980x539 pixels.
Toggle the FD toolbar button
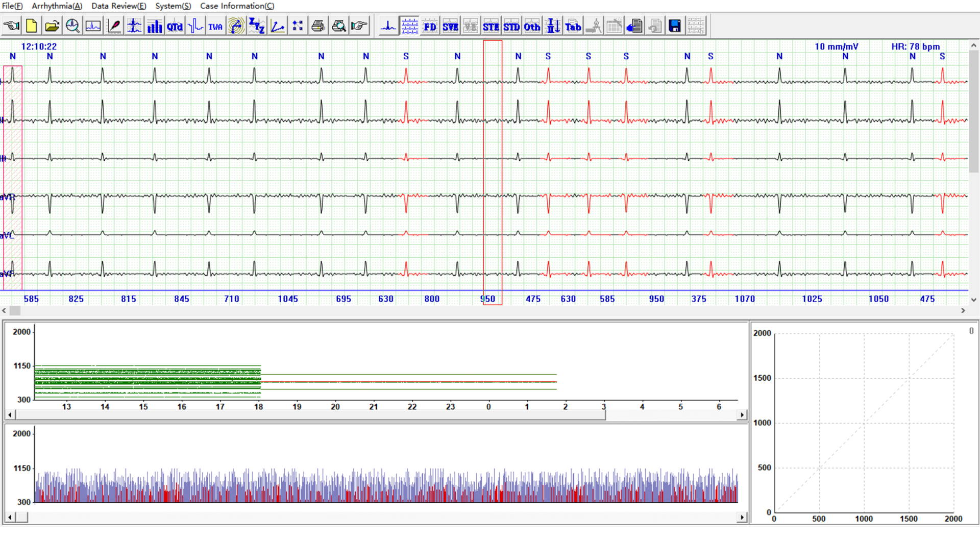430,26
